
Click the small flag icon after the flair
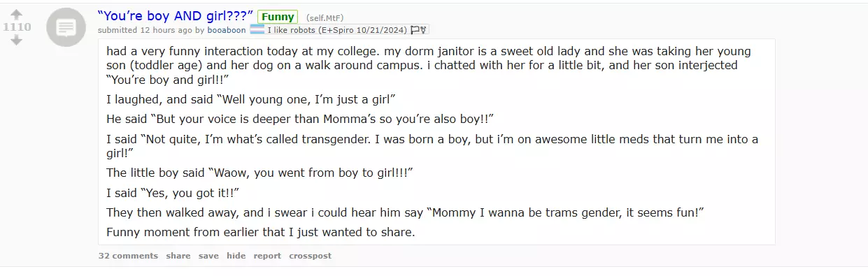[415, 30]
